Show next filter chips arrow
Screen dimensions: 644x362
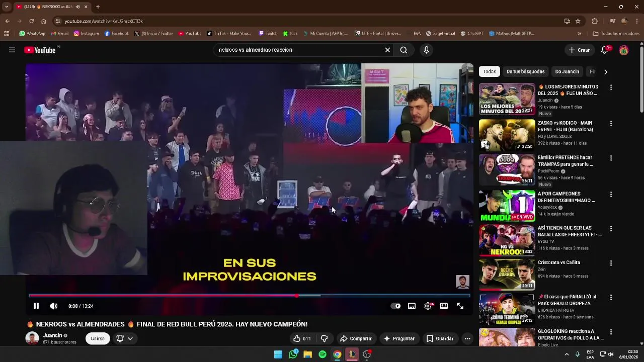606,72
